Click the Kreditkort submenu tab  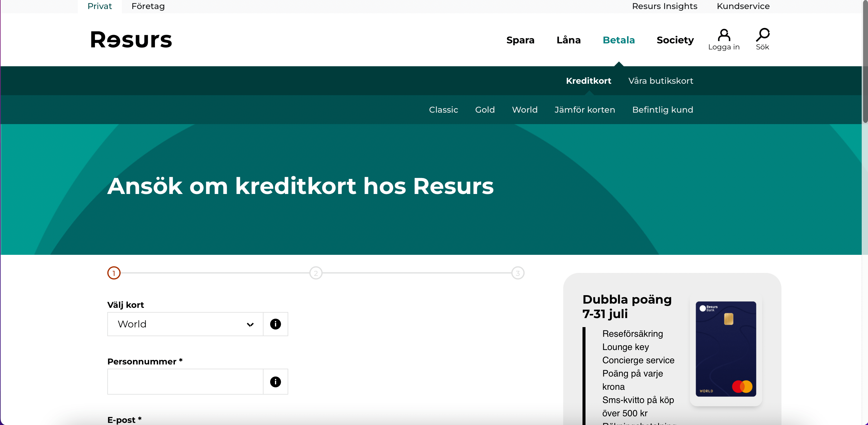588,80
